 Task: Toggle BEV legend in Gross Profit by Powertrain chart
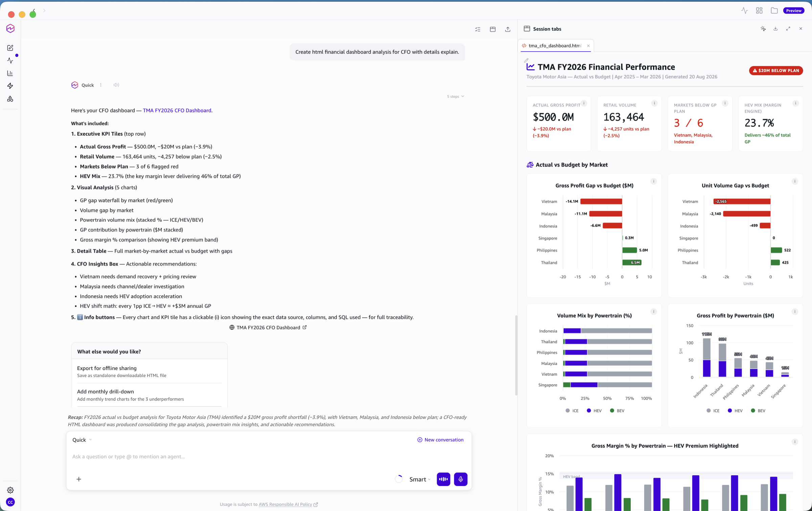tap(758, 411)
